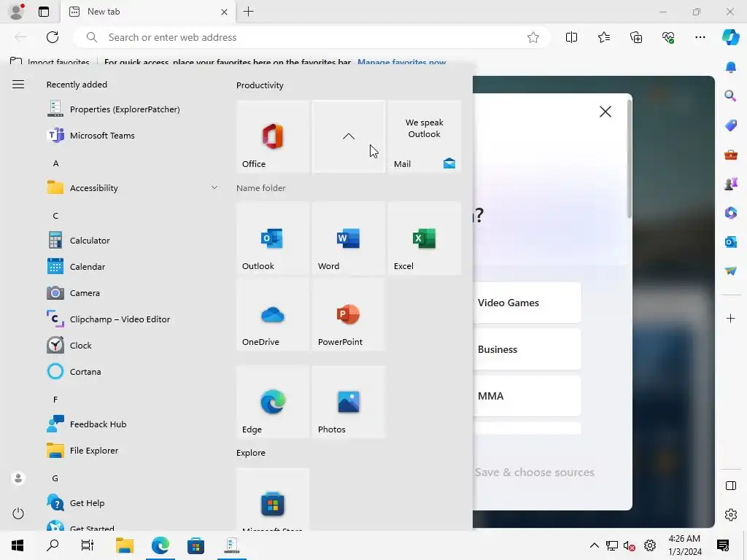Open Copilot in Edge
This screenshot has width=747, height=560.
pyautogui.click(x=730, y=37)
